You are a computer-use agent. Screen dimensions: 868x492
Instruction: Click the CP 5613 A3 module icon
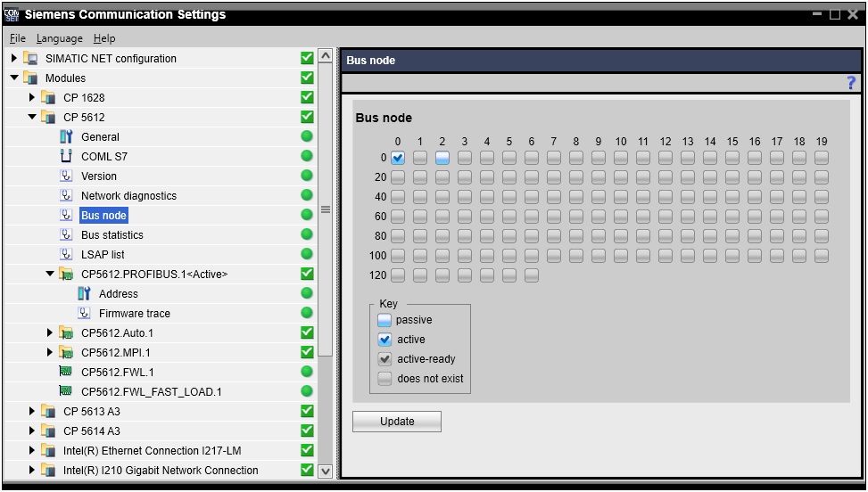pos(49,411)
